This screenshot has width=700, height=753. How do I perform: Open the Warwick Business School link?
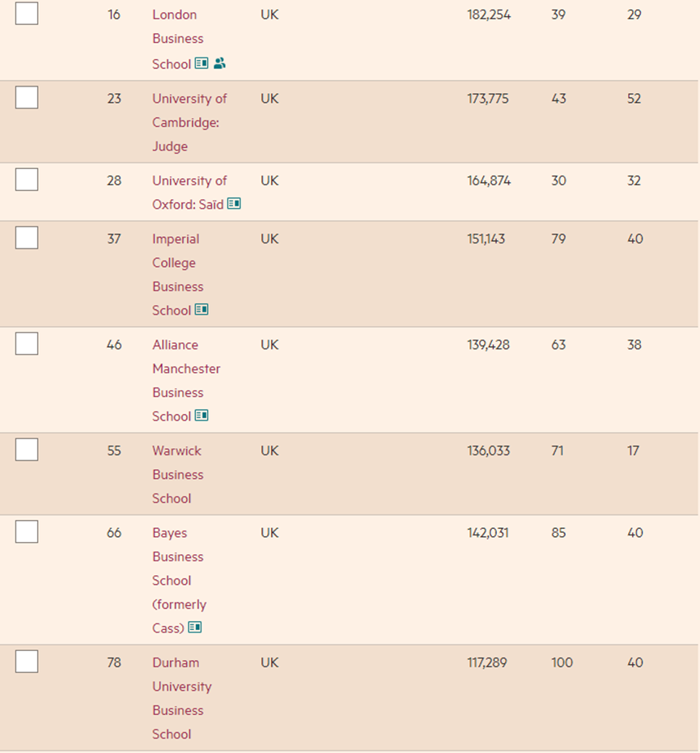[177, 474]
